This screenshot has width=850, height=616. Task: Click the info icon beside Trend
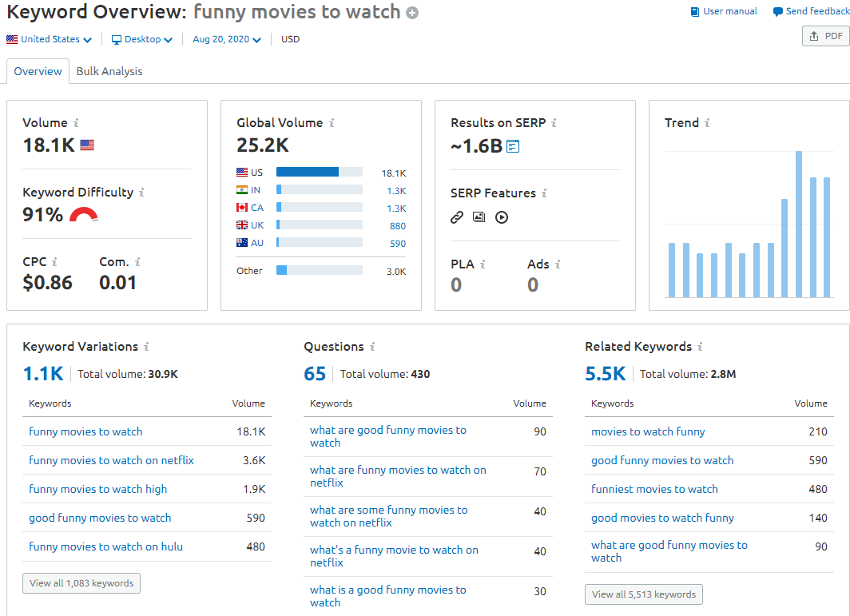[x=707, y=123]
